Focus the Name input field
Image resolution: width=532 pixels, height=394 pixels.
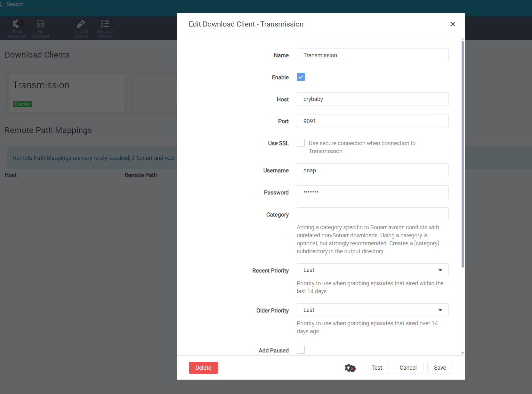click(x=373, y=55)
